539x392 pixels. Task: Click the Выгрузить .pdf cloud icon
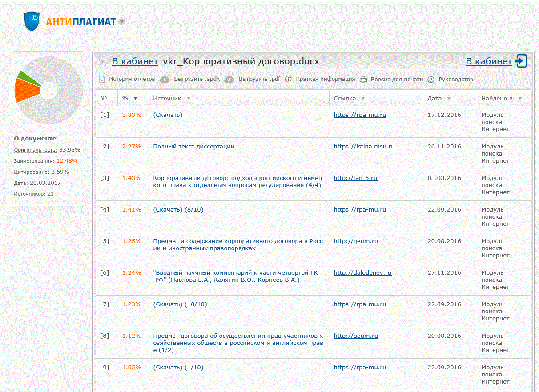coord(229,79)
